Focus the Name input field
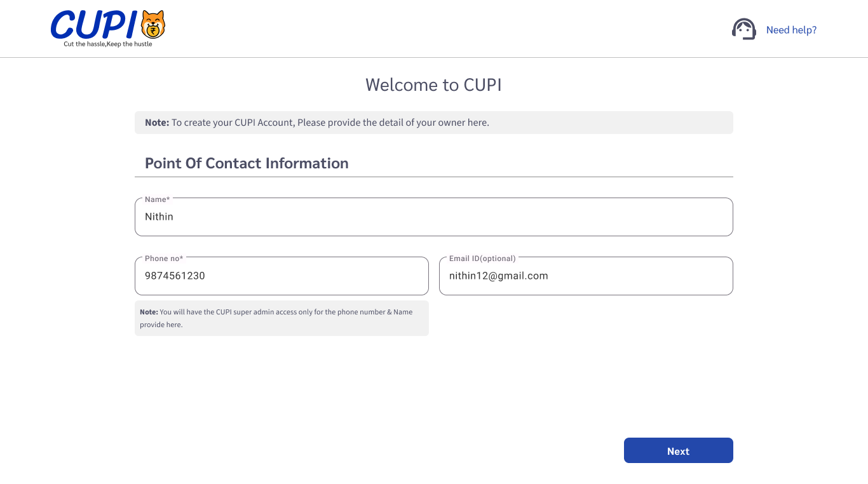This screenshot has height=484, width=868. 433,217
